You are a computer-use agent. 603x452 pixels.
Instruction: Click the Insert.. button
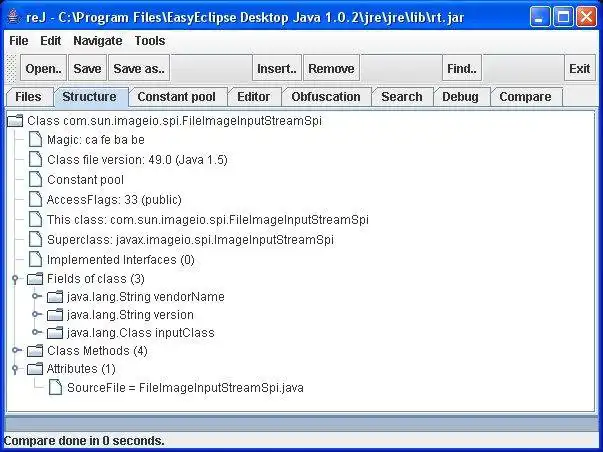coord(277,68)
